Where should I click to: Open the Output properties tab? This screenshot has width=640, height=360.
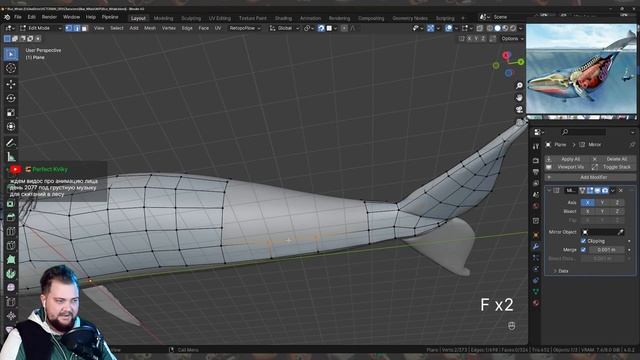536,172
